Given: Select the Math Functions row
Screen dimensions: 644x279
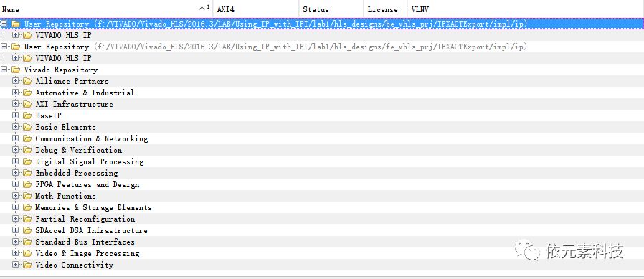Looking at the screenshot, I should coord(322,196).
